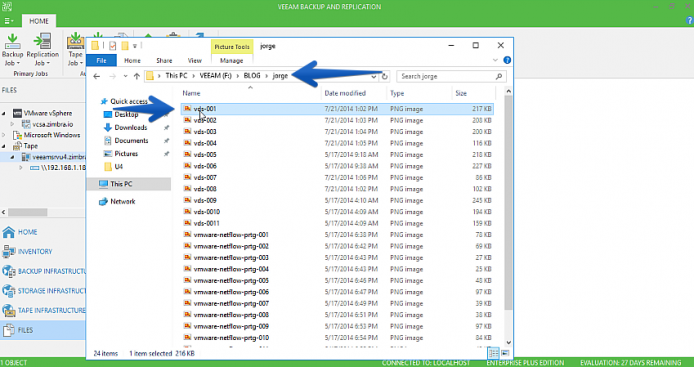
Task: Open the Share ribbon tab
Action: click(164, 61)
